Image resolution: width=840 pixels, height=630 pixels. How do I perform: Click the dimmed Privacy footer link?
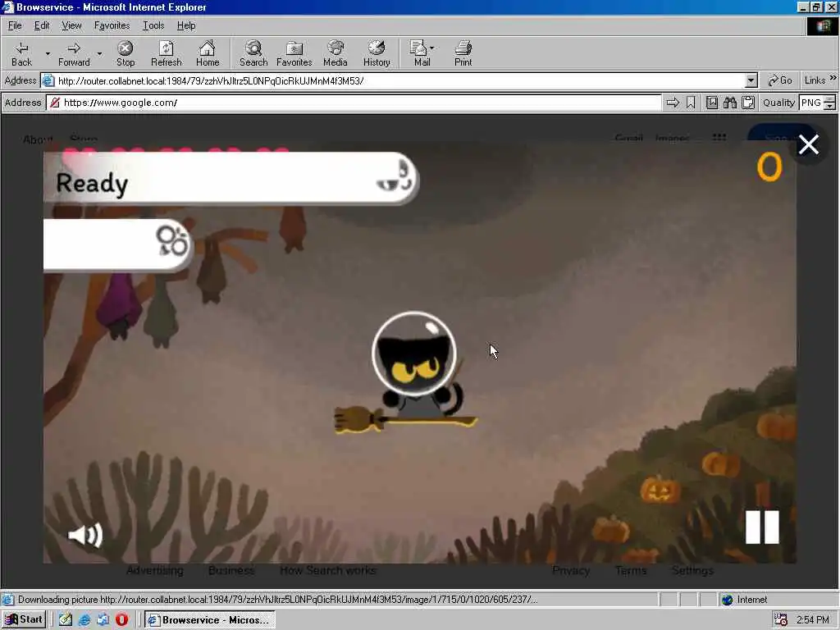[571, 571]
